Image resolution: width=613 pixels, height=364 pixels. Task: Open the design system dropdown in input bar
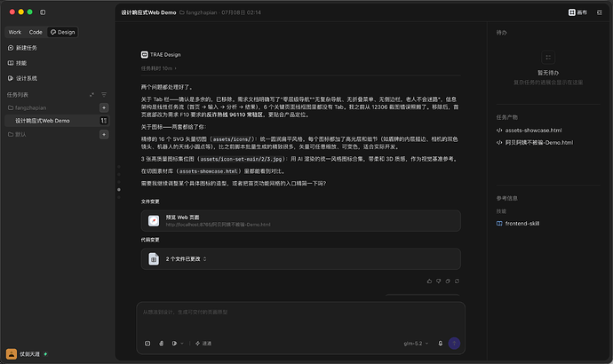point(178,344)
